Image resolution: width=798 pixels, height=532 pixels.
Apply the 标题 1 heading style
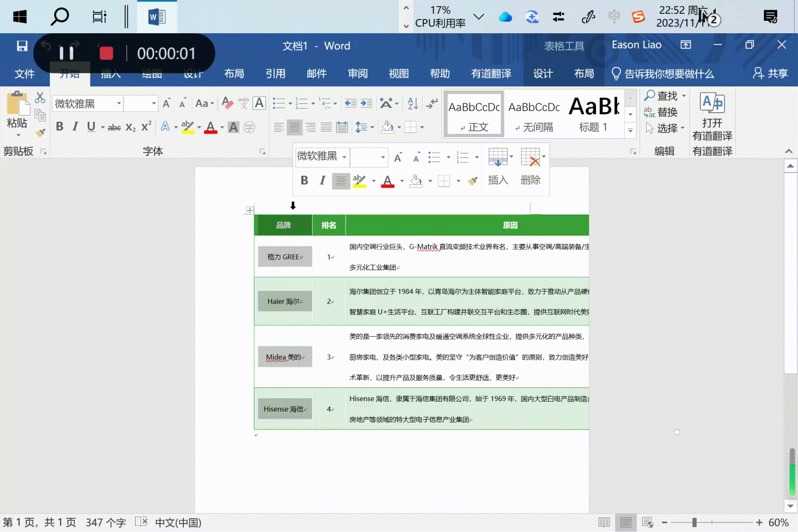[x=594, y=114]
